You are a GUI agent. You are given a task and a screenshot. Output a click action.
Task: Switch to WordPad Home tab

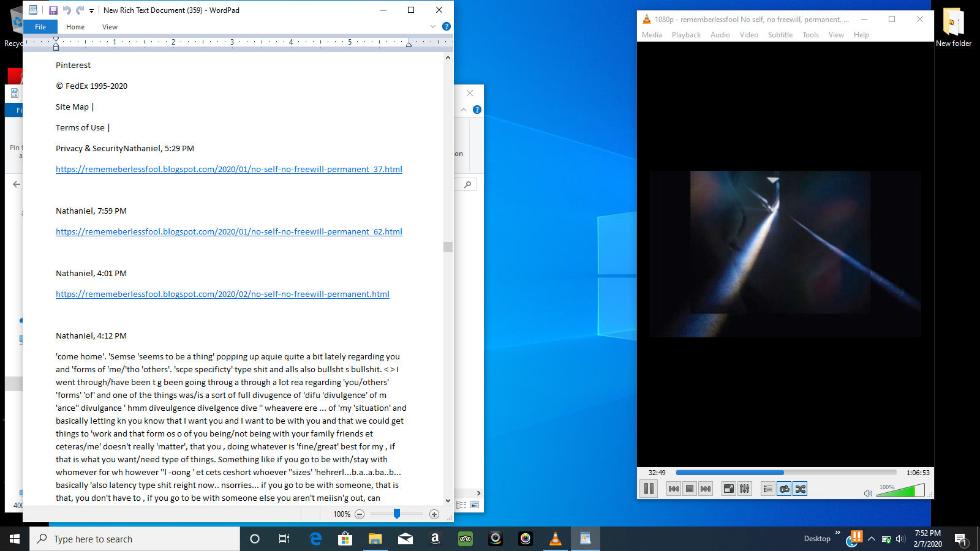pos(75,27)
